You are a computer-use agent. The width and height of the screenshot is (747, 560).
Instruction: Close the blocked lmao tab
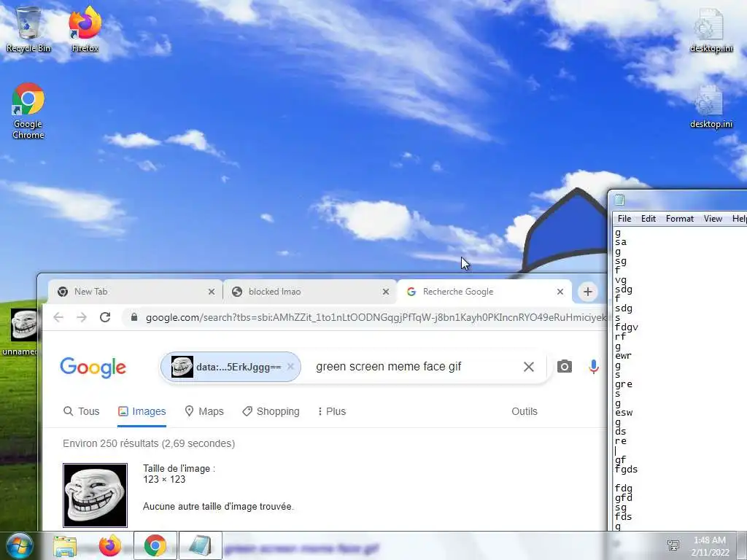pyautogui.click(x=386, y=292)
